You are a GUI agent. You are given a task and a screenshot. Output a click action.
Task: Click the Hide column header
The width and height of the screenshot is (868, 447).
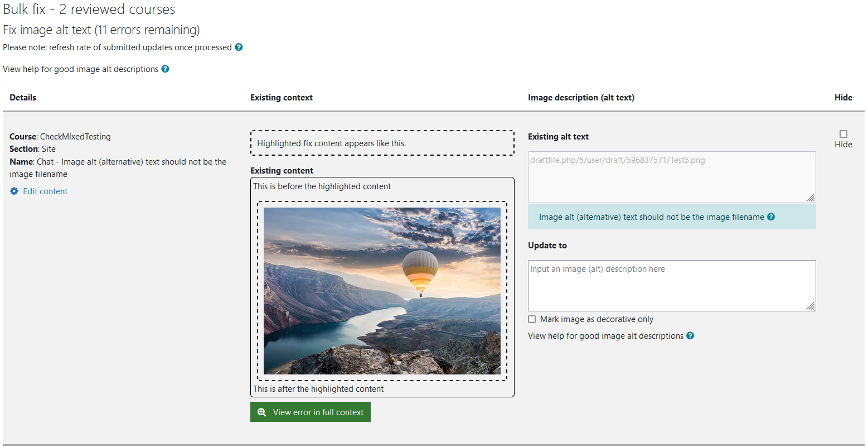[x=843, y=98]
